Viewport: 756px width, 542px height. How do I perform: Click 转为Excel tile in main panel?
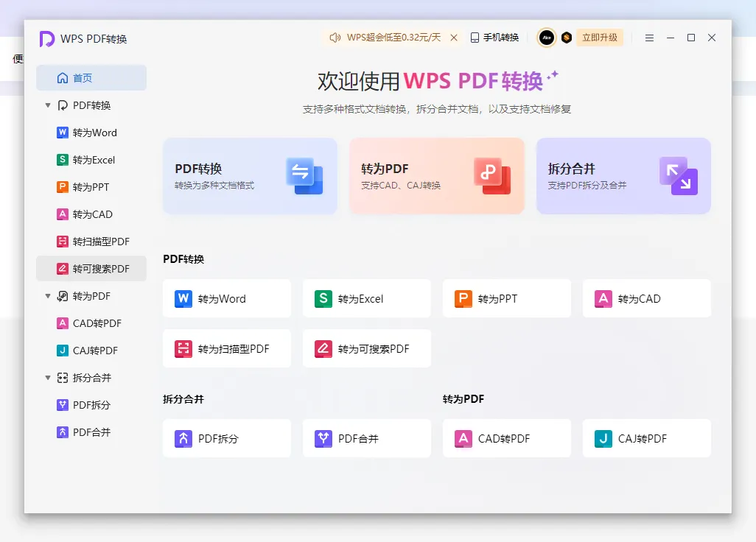[366, 298]
